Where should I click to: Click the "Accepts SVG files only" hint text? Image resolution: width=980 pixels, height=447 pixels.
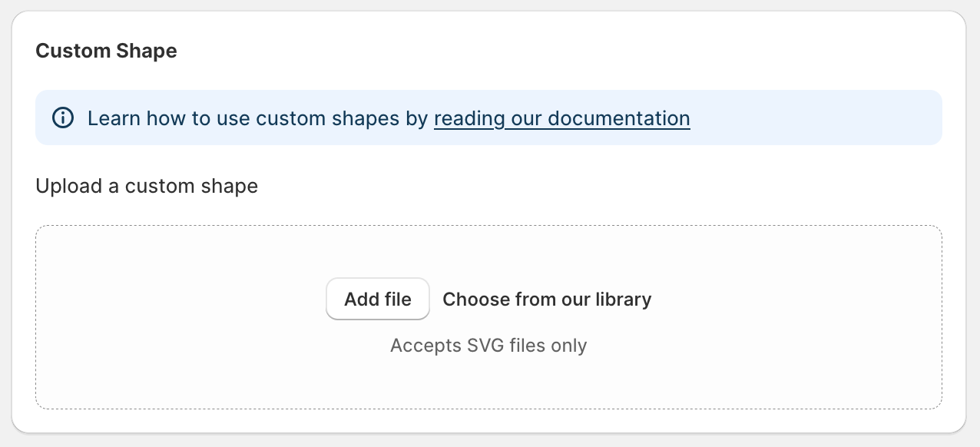(488, 346)
